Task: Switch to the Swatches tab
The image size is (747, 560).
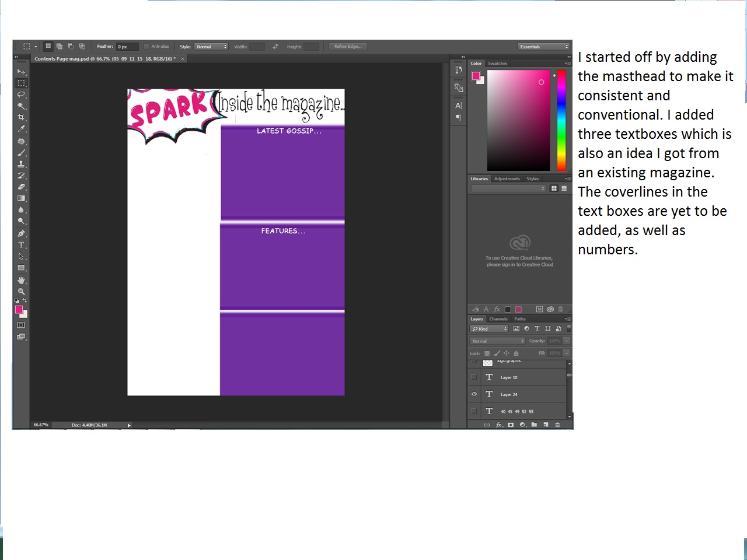Action: (x=498, y=64)
